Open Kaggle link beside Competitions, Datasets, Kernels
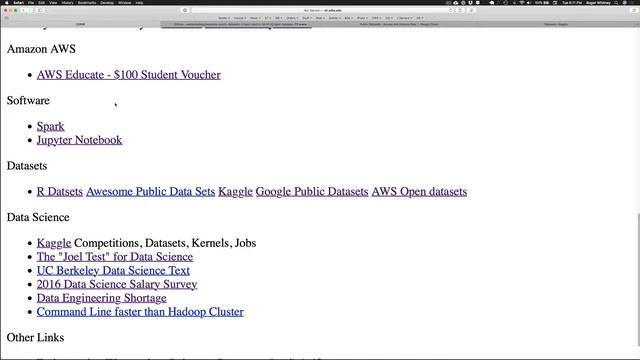The image size is (640, 360). pyautogui.click(x=54, y=243)
